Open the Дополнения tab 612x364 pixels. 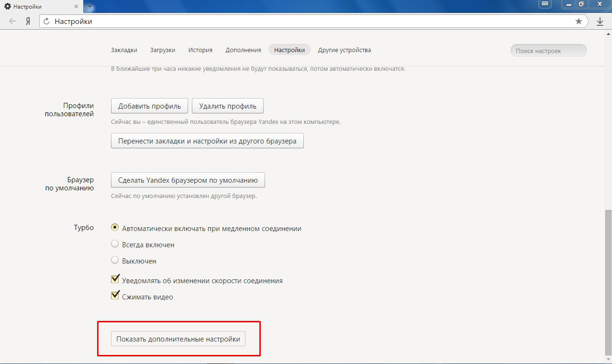(x=243, y=50)
